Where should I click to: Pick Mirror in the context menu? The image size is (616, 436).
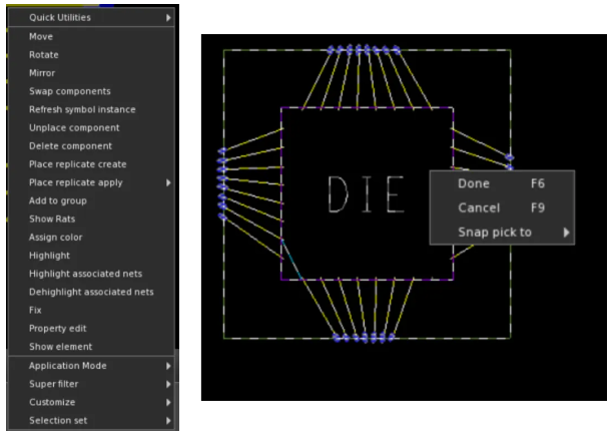[91, 73]
